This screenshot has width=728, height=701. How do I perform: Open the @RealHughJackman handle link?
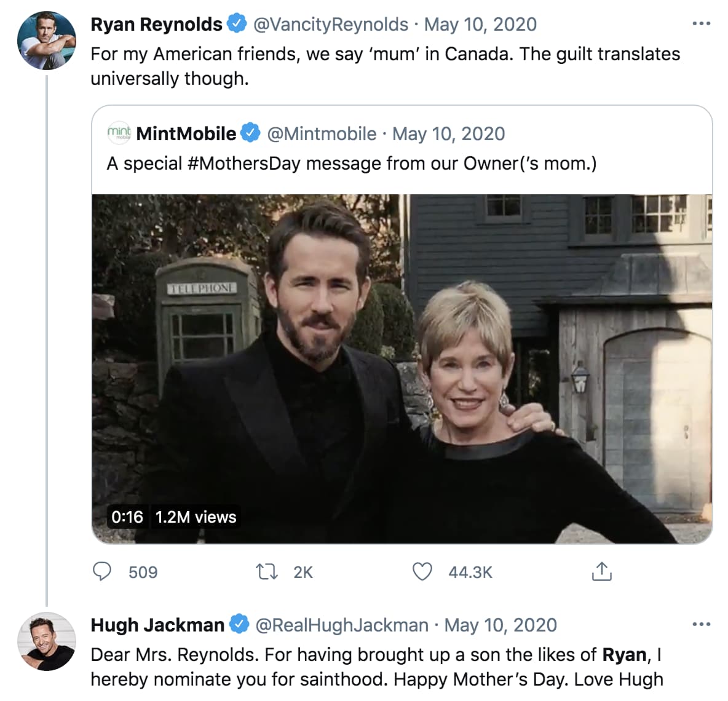(x=341, y=625)
